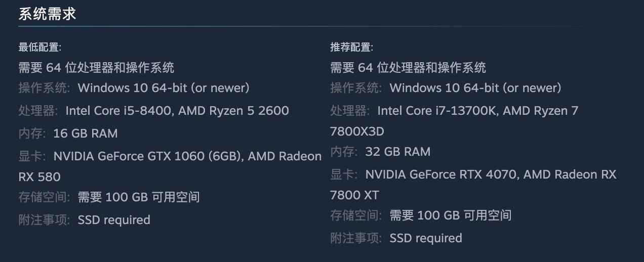
Task: Click the 64 位处理器 line under 最低配置
Action: [96, 67]
